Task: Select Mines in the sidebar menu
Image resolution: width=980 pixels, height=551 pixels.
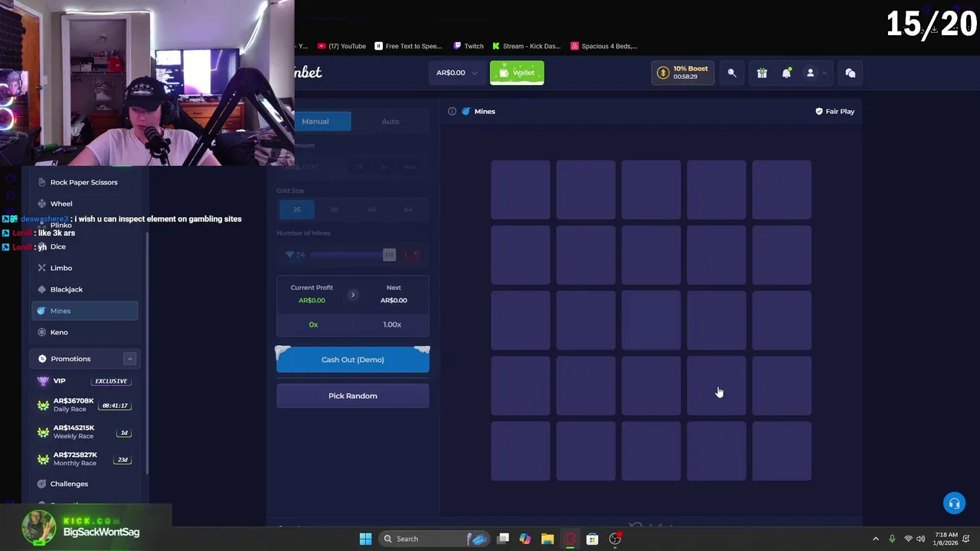Action: [85, 311]
